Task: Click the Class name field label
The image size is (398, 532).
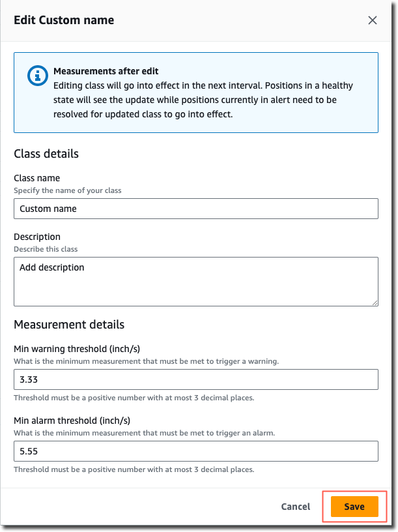Action: pos(38,178)
